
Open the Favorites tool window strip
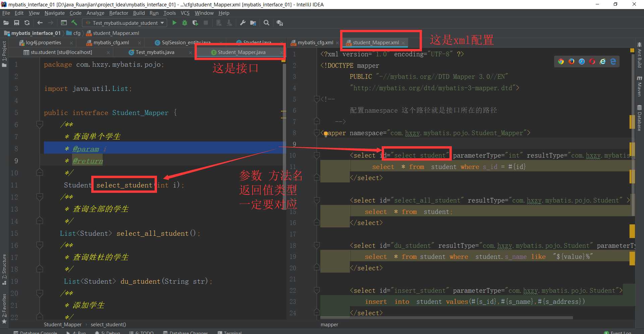point(4,309)
